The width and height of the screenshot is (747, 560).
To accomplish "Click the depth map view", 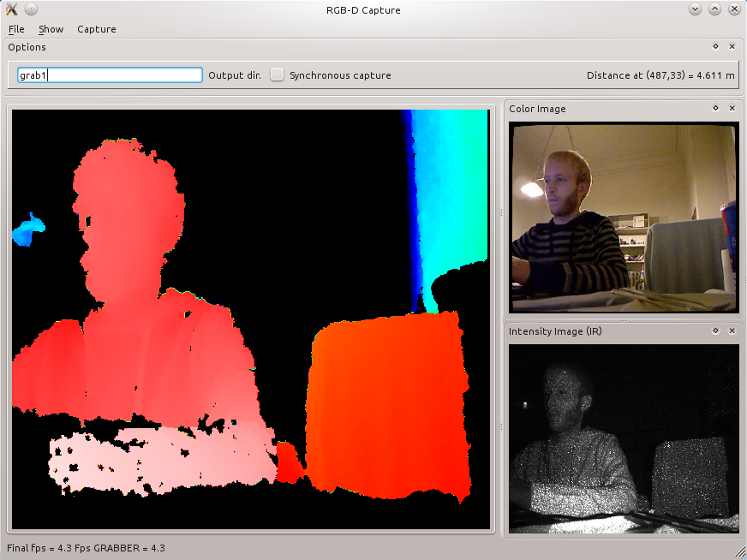I will (251, 319).
